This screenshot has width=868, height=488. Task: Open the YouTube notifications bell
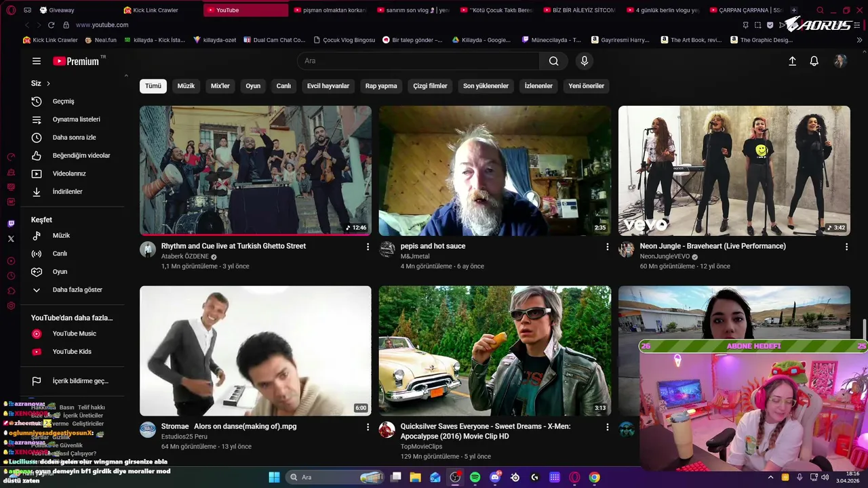point(814,61)
